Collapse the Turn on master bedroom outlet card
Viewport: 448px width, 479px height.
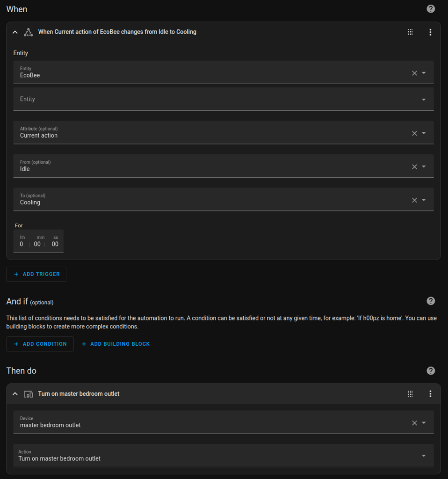15,394
